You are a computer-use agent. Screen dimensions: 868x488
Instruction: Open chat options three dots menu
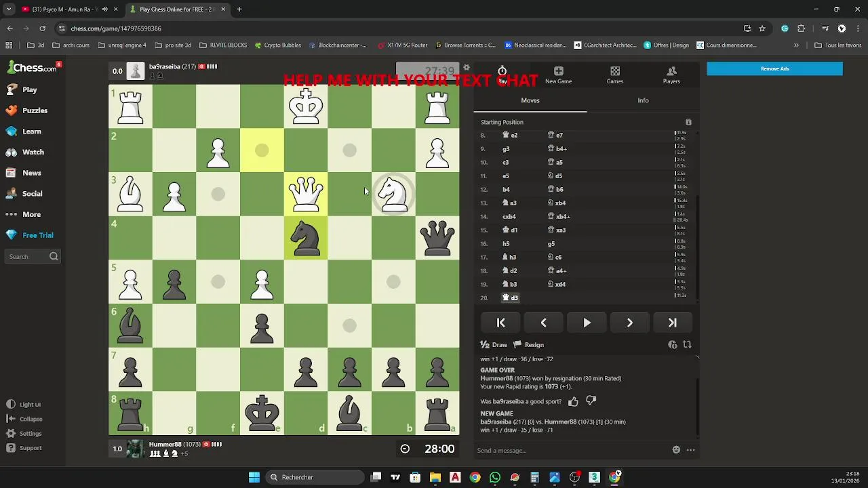pos(690,450)
